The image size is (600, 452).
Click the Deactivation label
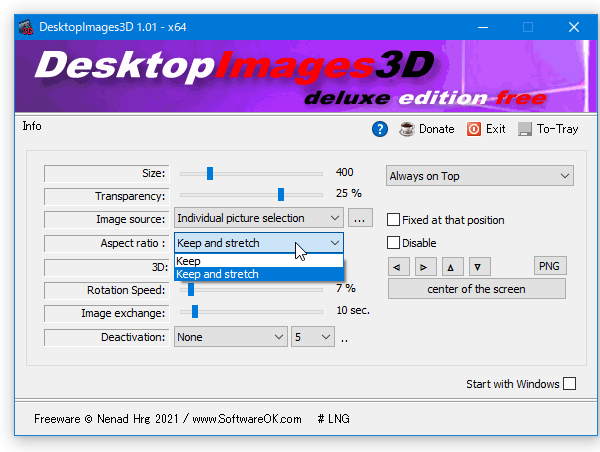106,337
